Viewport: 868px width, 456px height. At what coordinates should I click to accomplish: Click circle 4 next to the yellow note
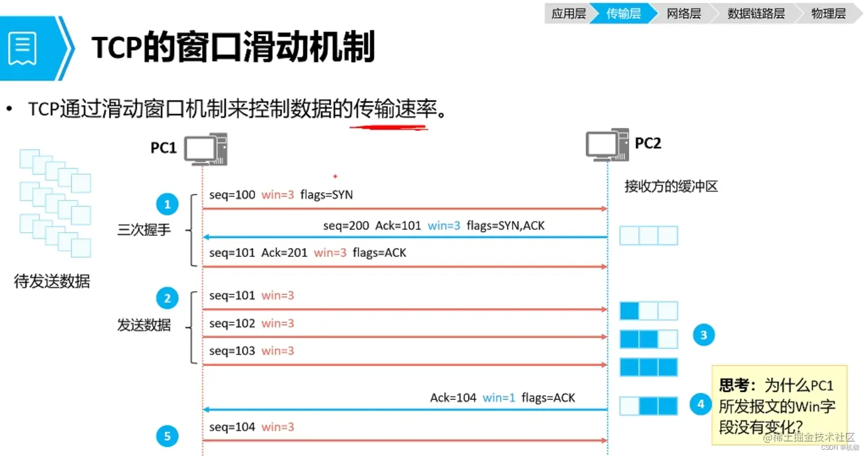[700, 404]
